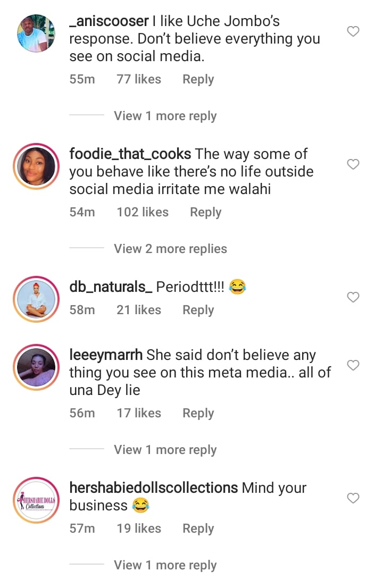View the 77 likes on _aniscooser's comment
The image size is (383, 588).
tap(139, 80)
